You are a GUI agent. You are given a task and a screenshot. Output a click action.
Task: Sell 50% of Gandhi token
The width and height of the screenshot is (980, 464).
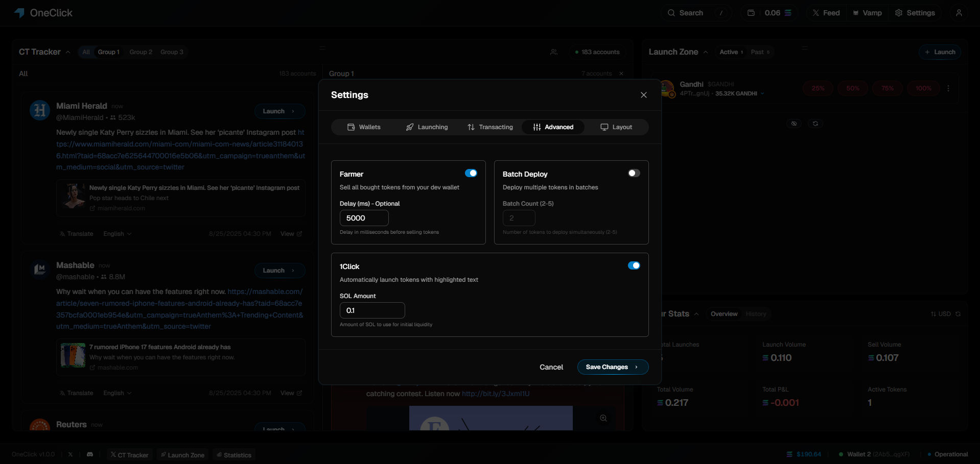[x=853, y=88]
